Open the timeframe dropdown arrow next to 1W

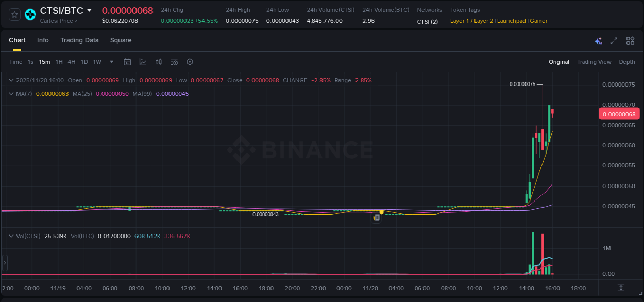tap(111, 62)
